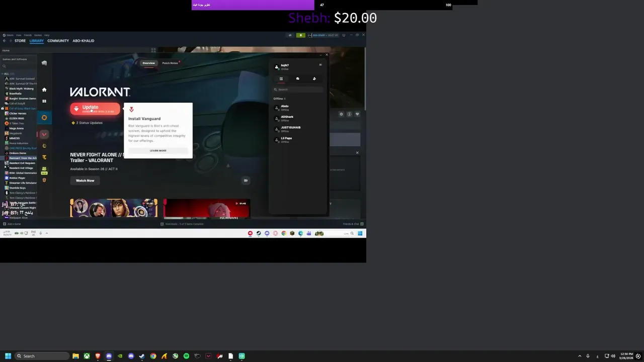Screen dimensions: 644x362
Task: Click the Steam library search magnifier
Action: point(4,66)
